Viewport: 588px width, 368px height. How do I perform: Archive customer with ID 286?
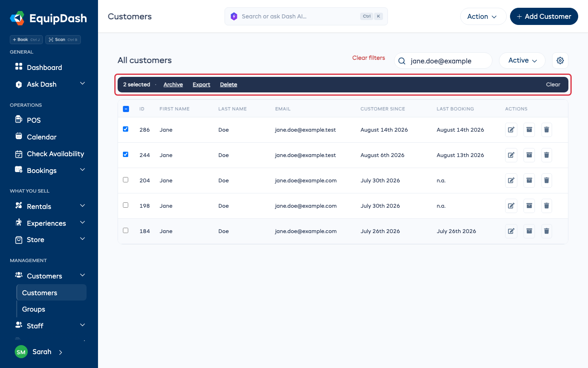click(x=529, y=130)
